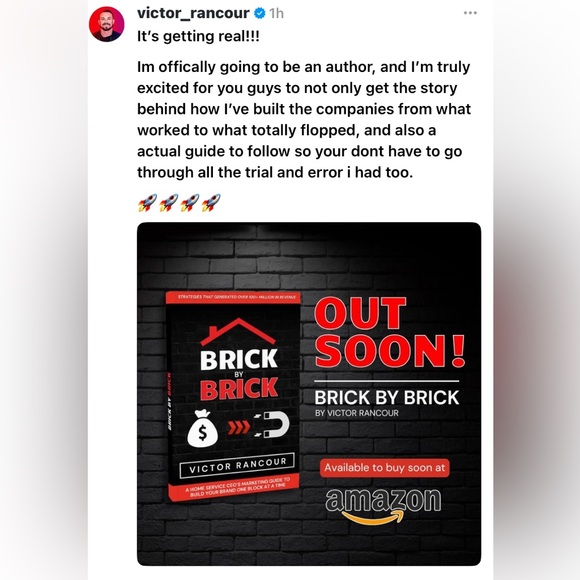Click the 'It's getting real!!!' line
The height and width of the screenshot is (580, 580).
(x=198, y=36)
